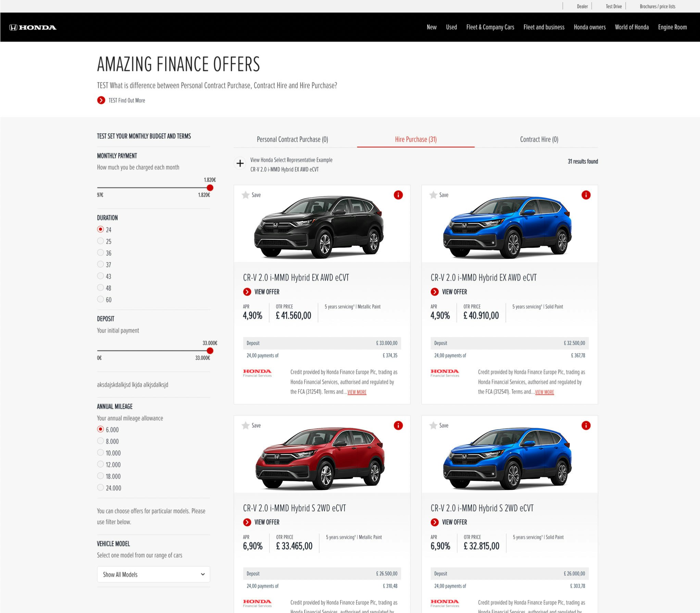The height and width of the screenshot is (613, 700).
Task: Select the 60 month duration option
Action: coord(101,299)
